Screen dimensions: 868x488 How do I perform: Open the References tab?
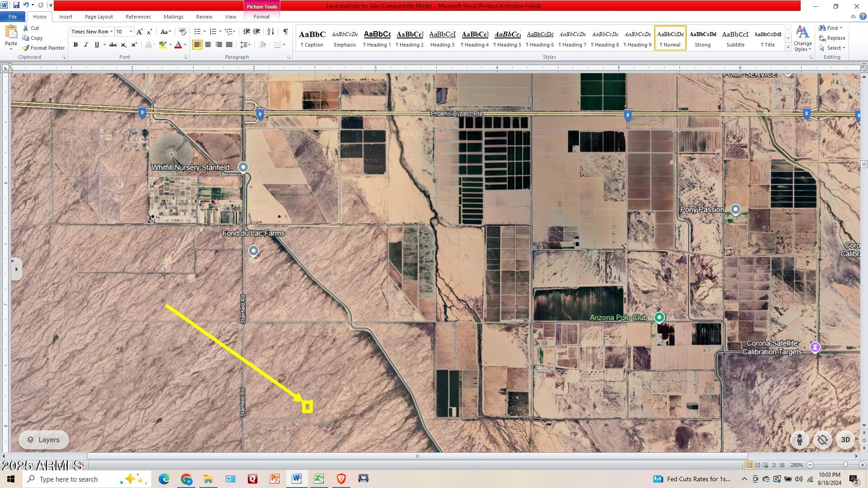[138, 17]
